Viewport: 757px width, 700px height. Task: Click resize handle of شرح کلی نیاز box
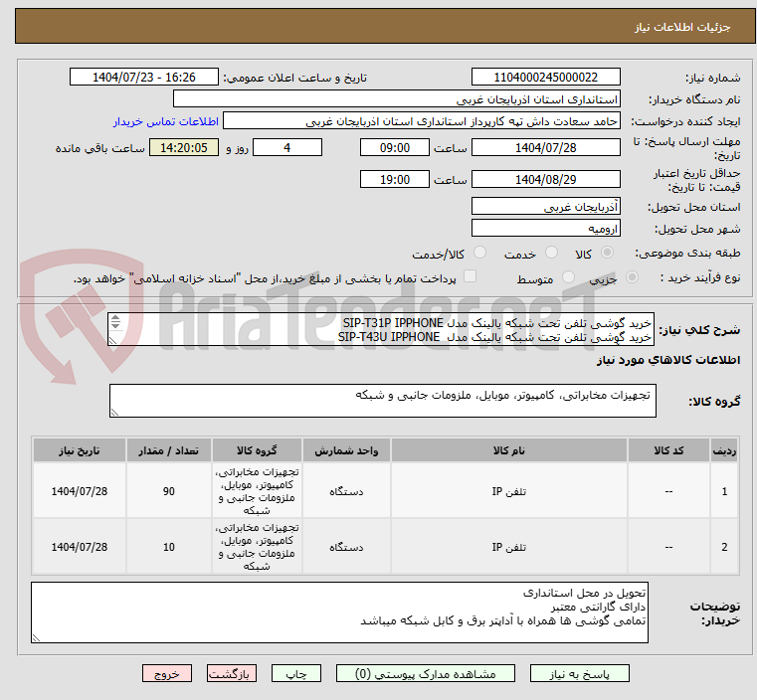point(113,341)
